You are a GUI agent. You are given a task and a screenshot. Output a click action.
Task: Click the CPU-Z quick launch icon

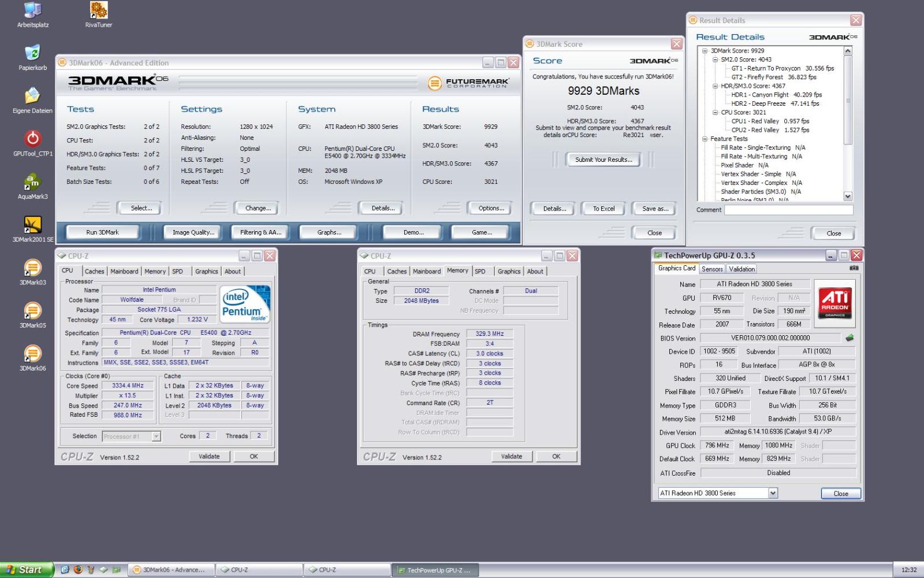point(103,569)
